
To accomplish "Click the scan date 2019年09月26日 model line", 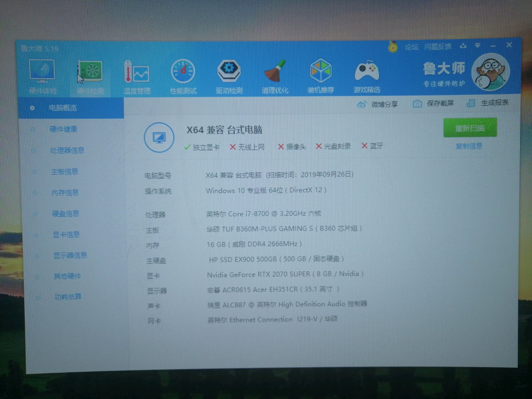I will [x=279, y=175].
